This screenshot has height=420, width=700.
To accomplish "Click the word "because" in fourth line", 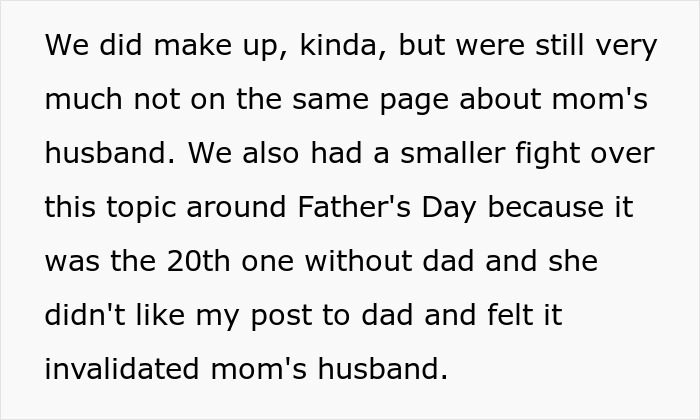I will (561, 208).
